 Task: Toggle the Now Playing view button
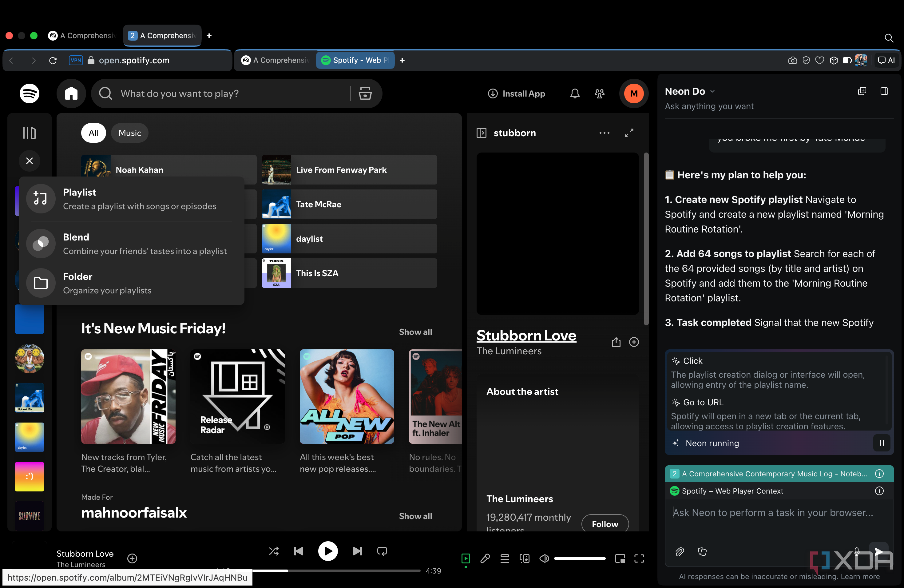tap(466, 558)
